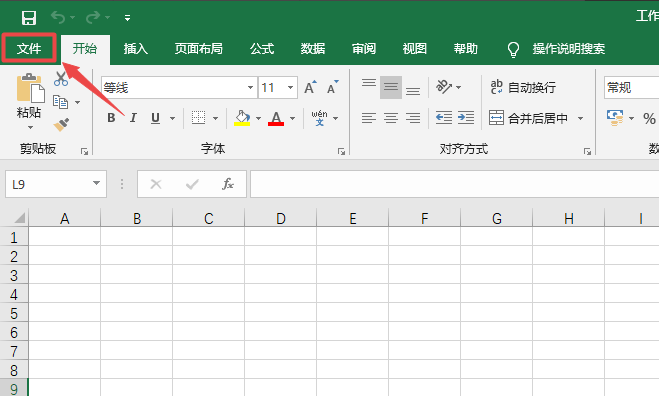Expand the Borders options arrow
659x396 pixels.
click(215, 118)
